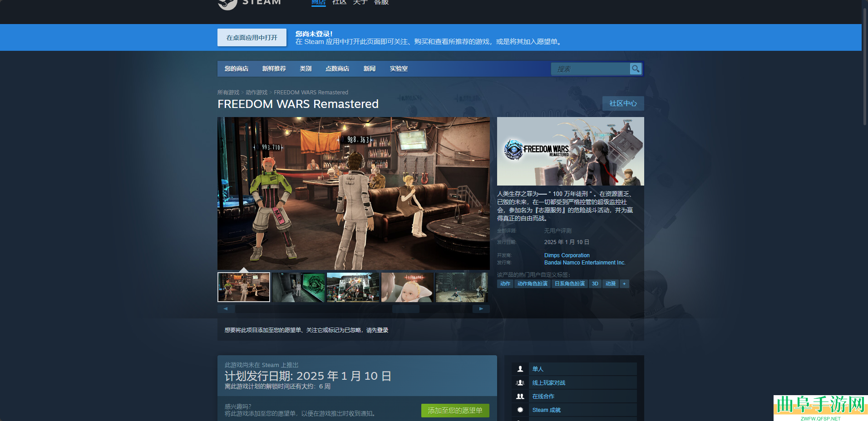Select the 动漫 tag
The height and width of the screenshot is (421, 868).
[x=611, y=284]
